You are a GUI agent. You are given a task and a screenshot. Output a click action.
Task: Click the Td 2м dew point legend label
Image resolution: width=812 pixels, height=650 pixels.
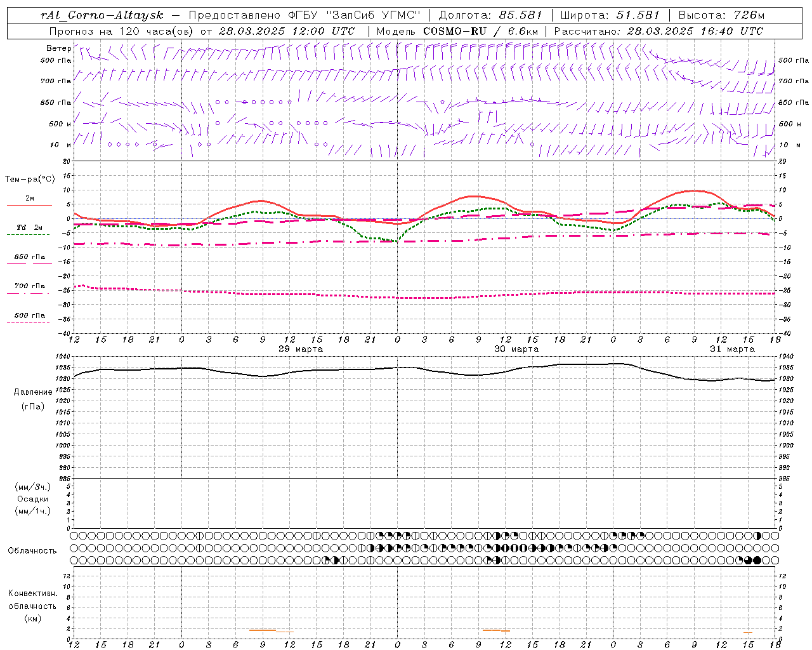click(x=30, y=227)
